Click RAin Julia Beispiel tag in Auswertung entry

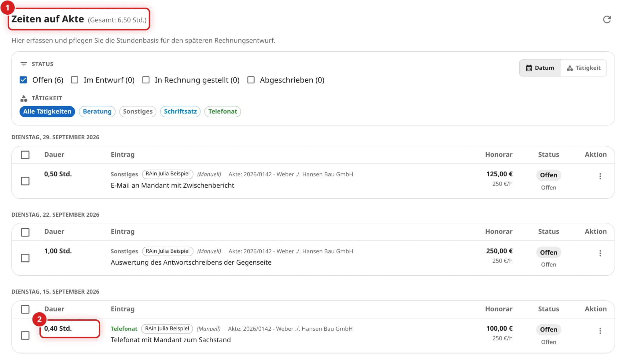point(168,251)
